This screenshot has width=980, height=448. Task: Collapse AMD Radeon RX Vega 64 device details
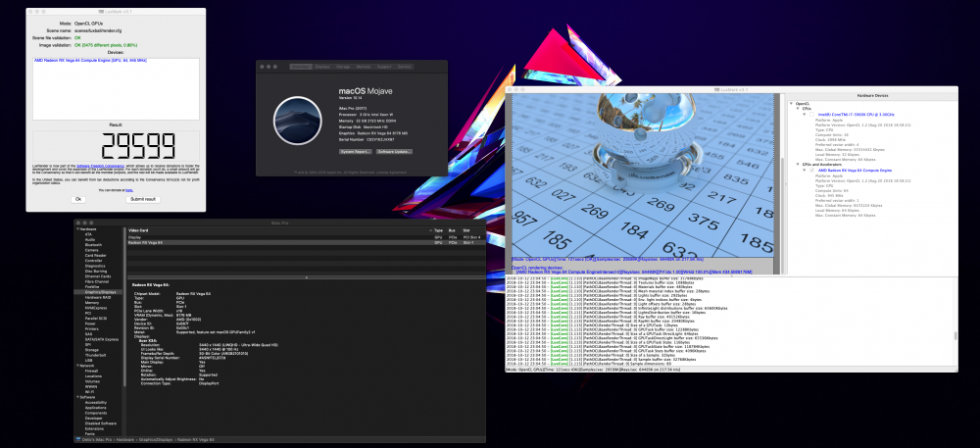tap(805, 170)
